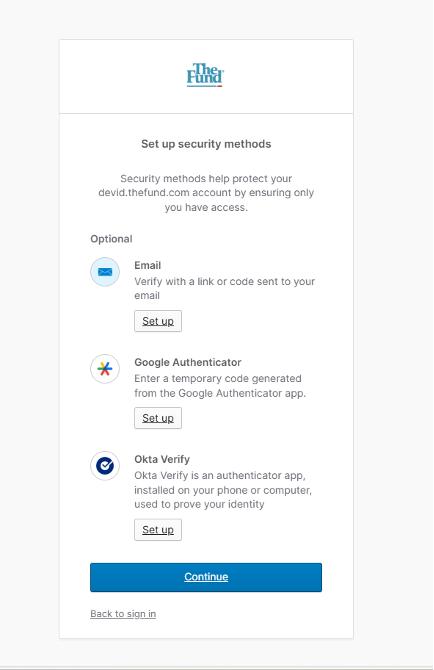434x670 pixels.
Task: Select the Email envelope icon
Action: pos(105,272)
